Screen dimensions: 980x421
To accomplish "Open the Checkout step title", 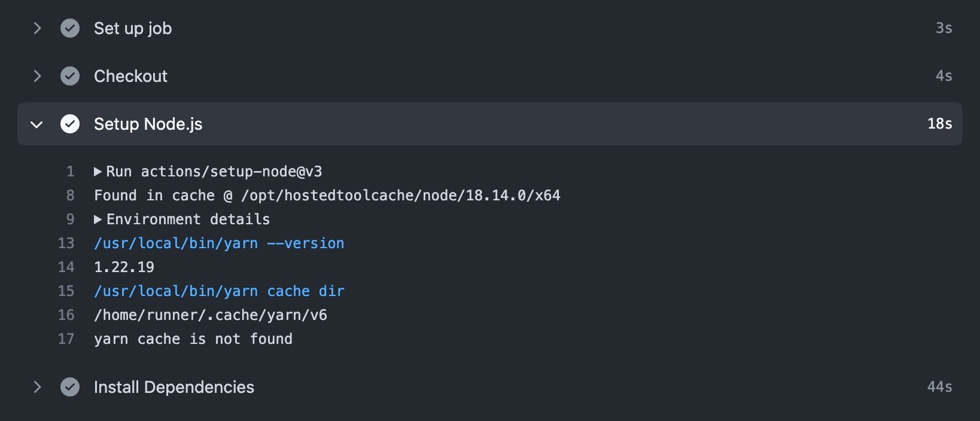I will 130,76.
